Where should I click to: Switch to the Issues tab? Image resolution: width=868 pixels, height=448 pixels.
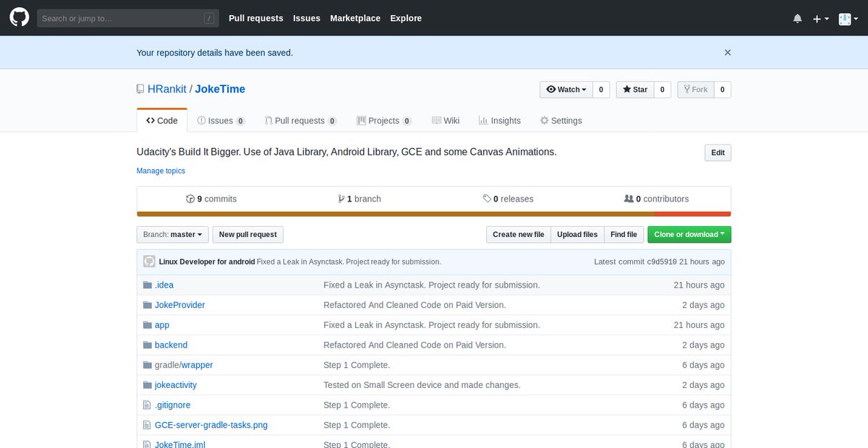[221, 121]
